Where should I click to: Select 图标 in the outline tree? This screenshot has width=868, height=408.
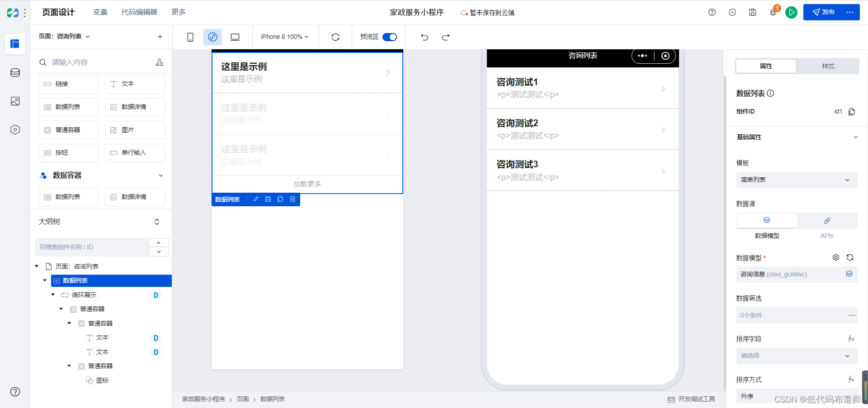coord(102,380)
